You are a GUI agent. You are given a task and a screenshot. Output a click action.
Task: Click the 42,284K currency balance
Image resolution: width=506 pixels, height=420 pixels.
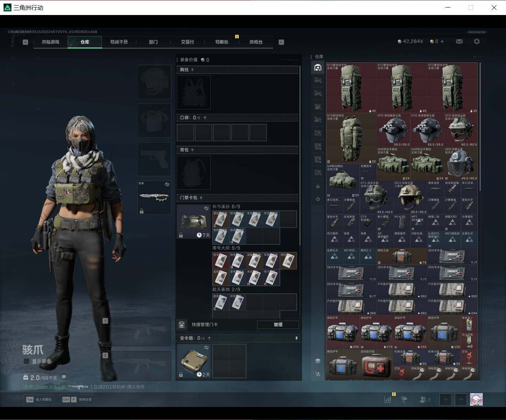410,41
